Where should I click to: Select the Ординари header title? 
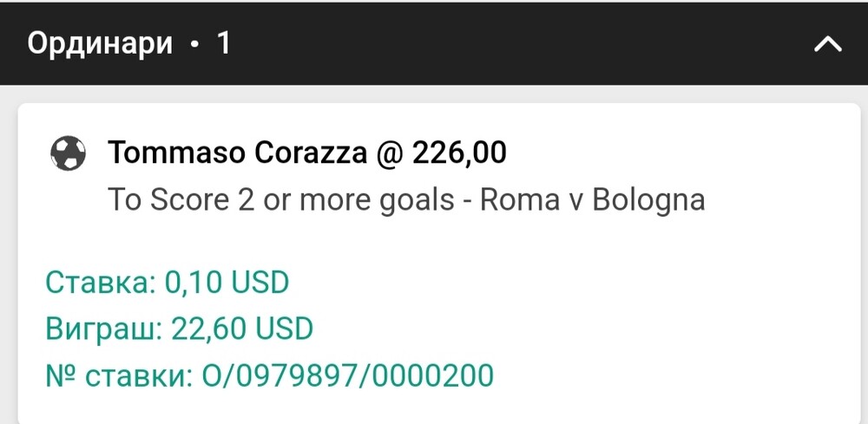coord(100,43)
